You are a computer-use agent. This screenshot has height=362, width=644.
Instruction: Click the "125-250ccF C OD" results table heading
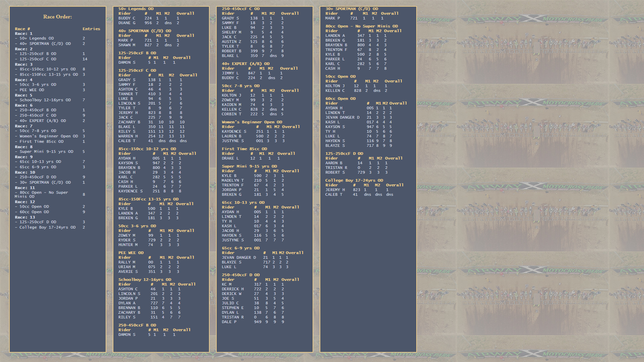coord(137,70)
